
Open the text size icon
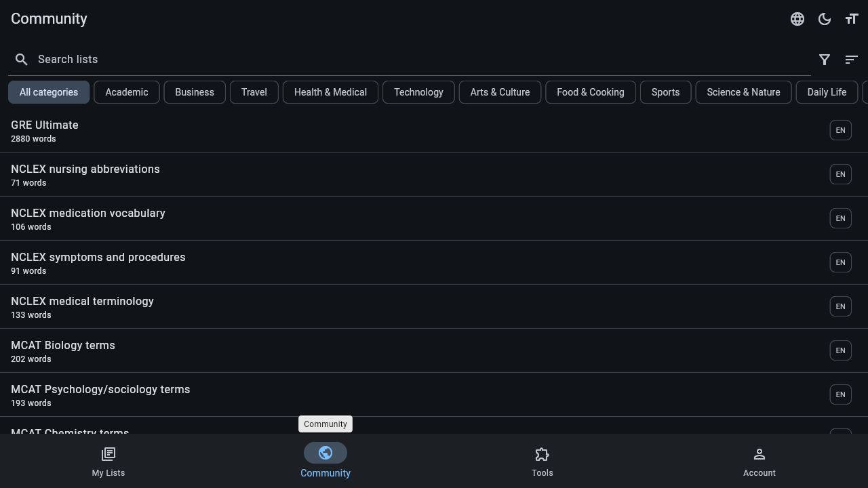click(x=852, y=19)
